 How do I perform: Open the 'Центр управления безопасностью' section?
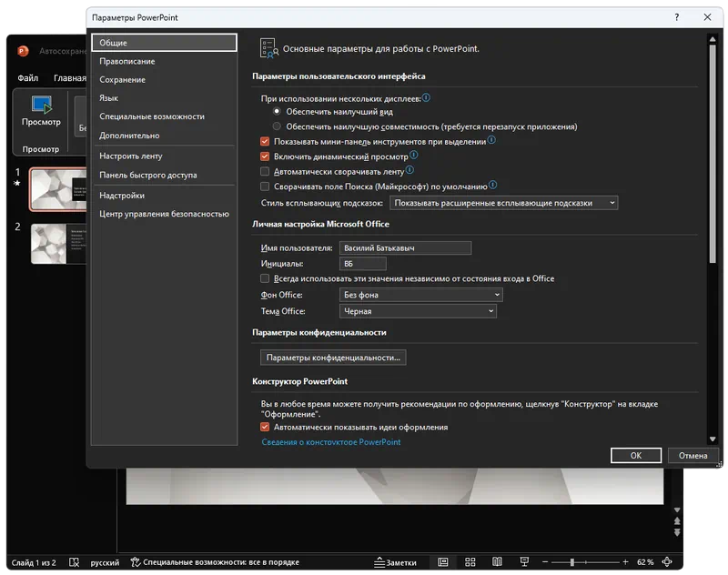[164, 214]
